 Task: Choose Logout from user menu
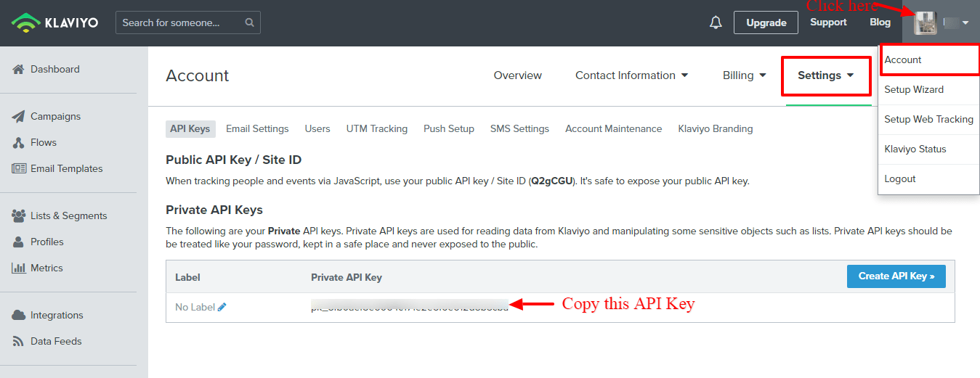click(x=928, y=178)
